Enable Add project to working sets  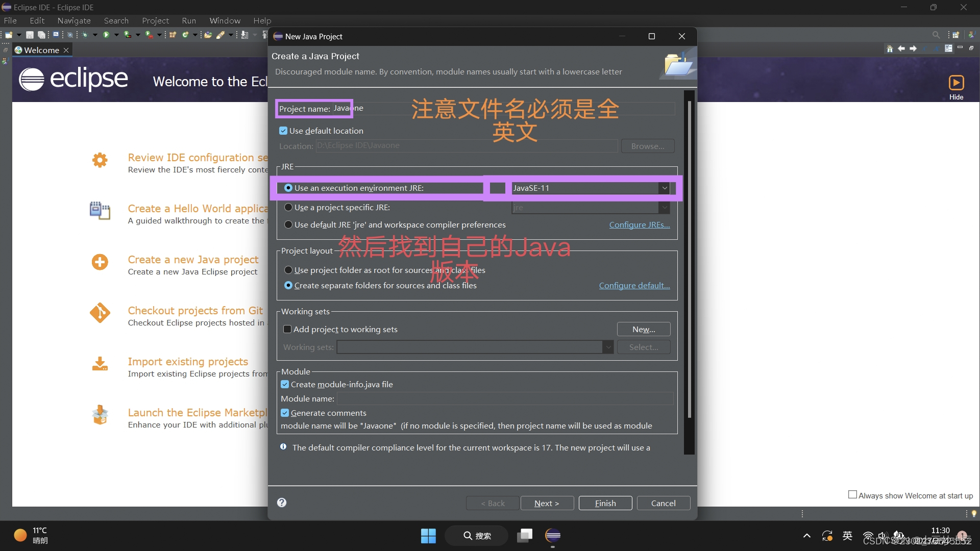287,329
